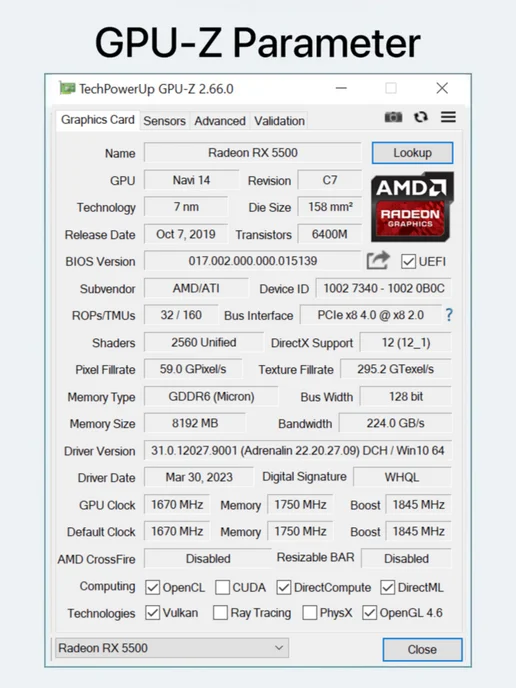
Task: Click the AMD Radeon Graphics logo
Action: 411,207
